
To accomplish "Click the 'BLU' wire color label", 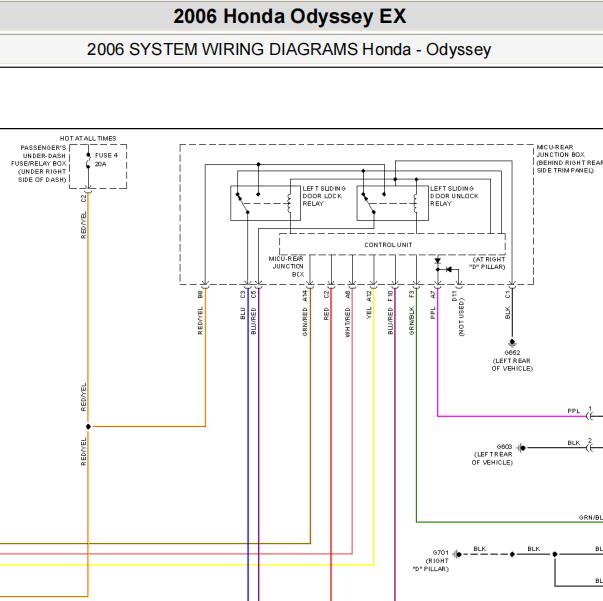I will tap(243, 313).
